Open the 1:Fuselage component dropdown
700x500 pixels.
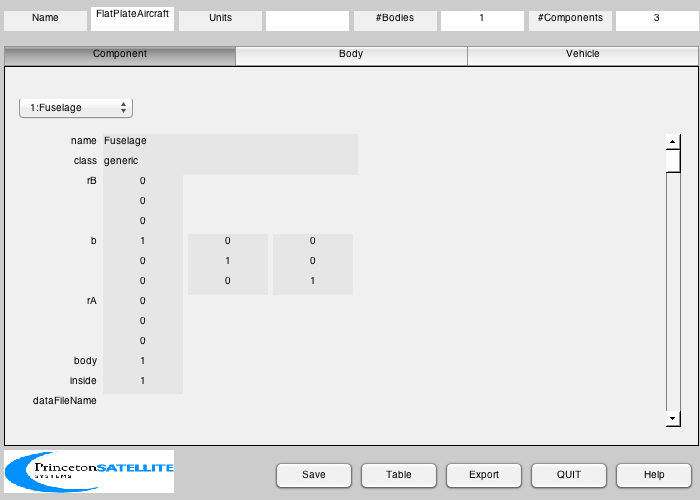[x=76, y=108]
